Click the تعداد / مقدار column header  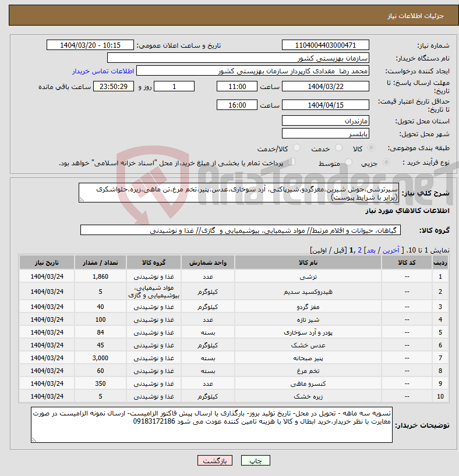(100, 262)
